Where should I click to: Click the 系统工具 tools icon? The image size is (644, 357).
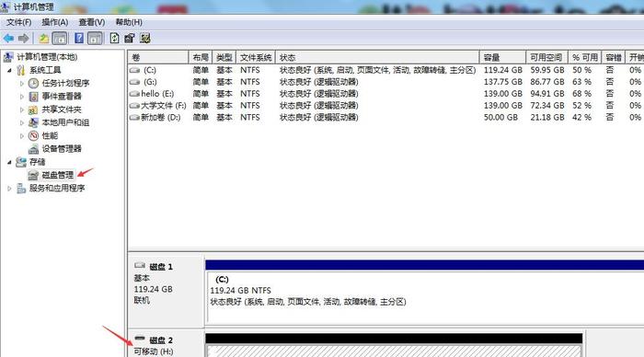point(20,70)
